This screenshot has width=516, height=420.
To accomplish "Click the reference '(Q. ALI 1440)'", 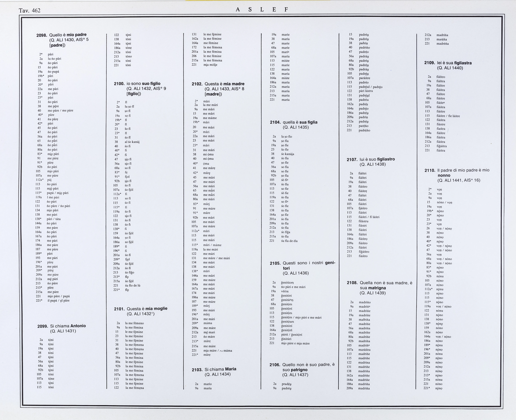I will (x=450, y=68).
